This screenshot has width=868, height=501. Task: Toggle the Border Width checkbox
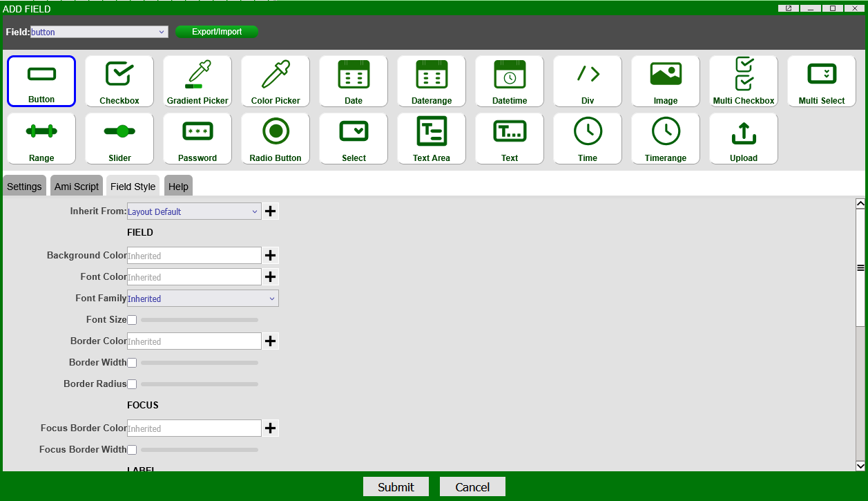132,363
